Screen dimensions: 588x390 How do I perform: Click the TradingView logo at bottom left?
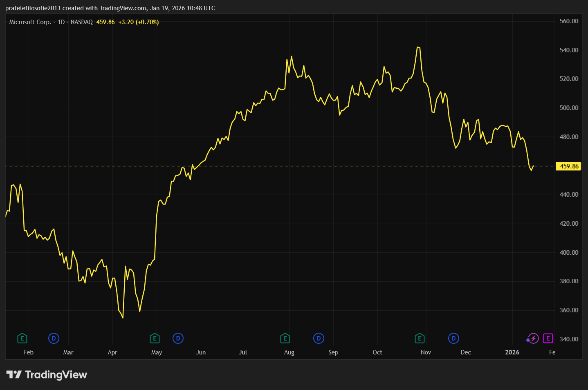pos(47,375)
